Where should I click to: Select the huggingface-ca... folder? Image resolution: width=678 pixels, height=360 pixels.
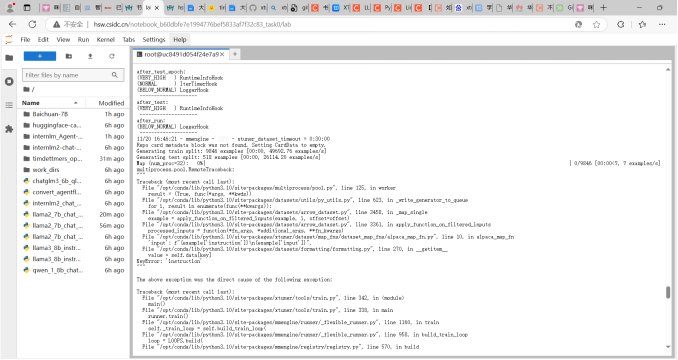[x=73, y=125]
